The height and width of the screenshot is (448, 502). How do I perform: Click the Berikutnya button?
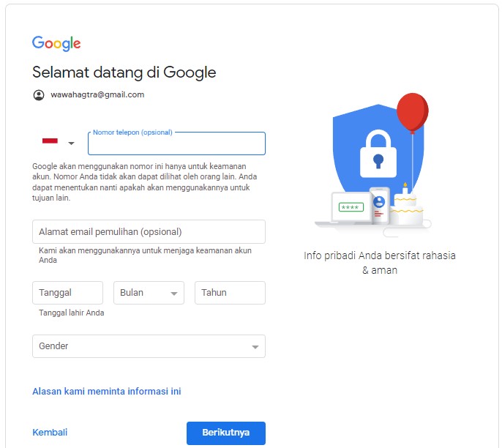click(x=226, y=433)
